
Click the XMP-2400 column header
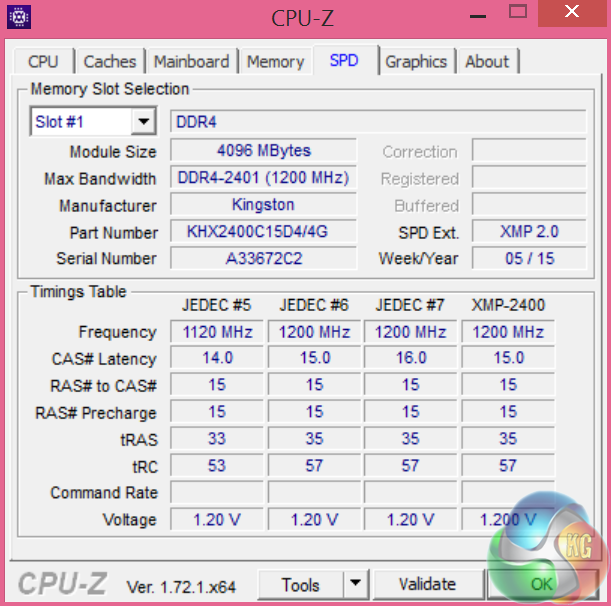[x=508, y=305]
